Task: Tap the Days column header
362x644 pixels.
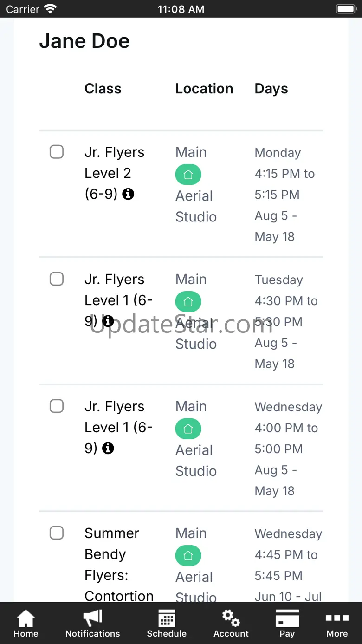Action: tap(271, 89)
